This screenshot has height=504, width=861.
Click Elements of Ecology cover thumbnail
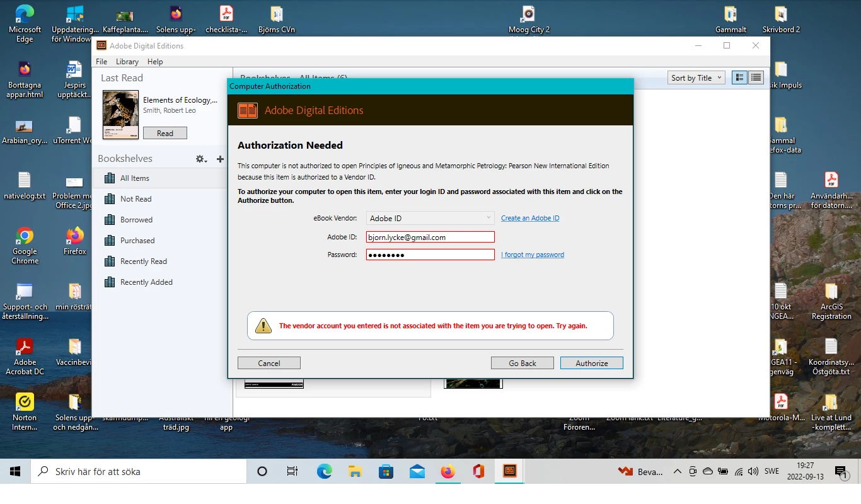point(120,115)
